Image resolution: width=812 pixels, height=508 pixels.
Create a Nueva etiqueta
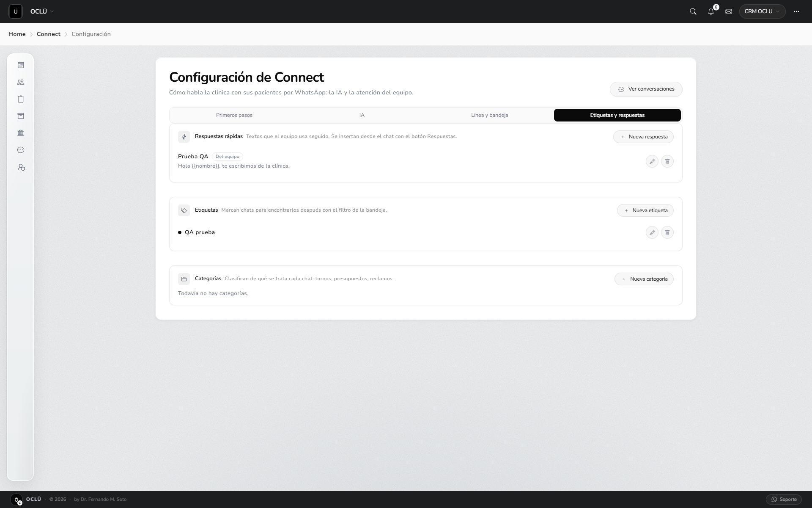pyautogui.click(x=645, y=210)
